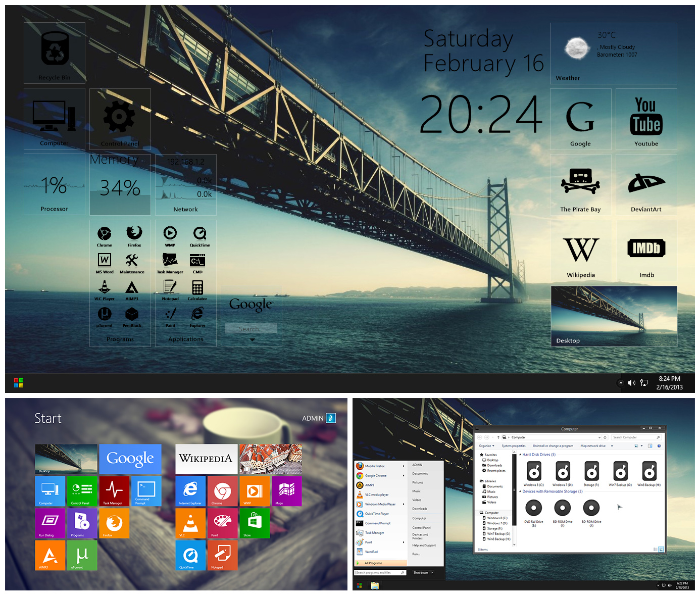Launch Firefox from the Programs widget
700x596 pixels.
coord(134,236)
